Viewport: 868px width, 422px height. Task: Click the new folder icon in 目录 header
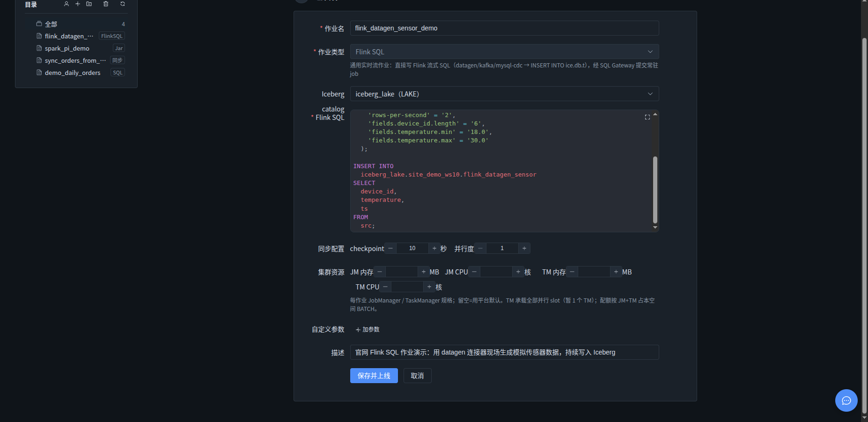(x=89, y=4)
